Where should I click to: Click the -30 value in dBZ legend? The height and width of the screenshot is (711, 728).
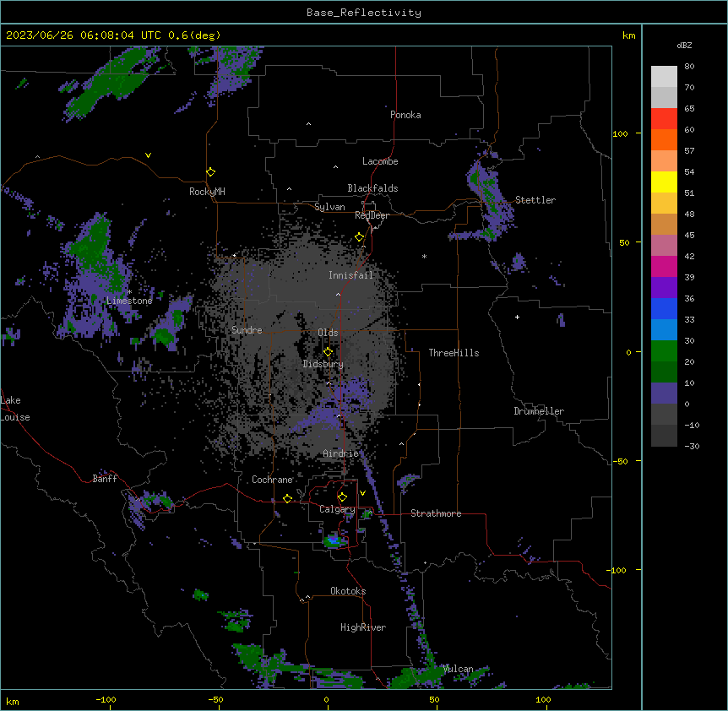tap(692, 446)
